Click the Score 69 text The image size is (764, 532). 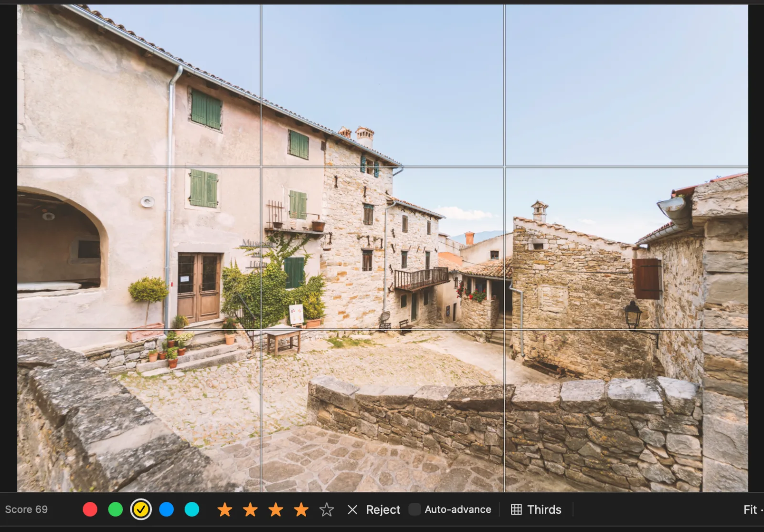(26, 509)
